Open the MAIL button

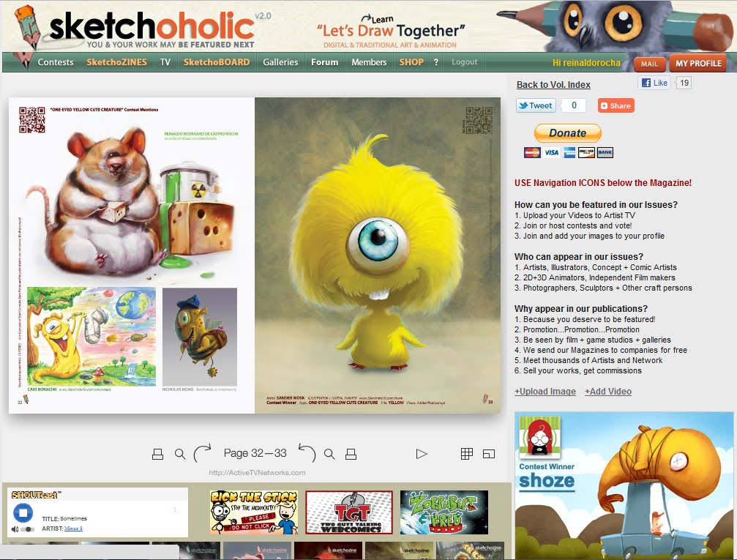click(x=650, y=64)
